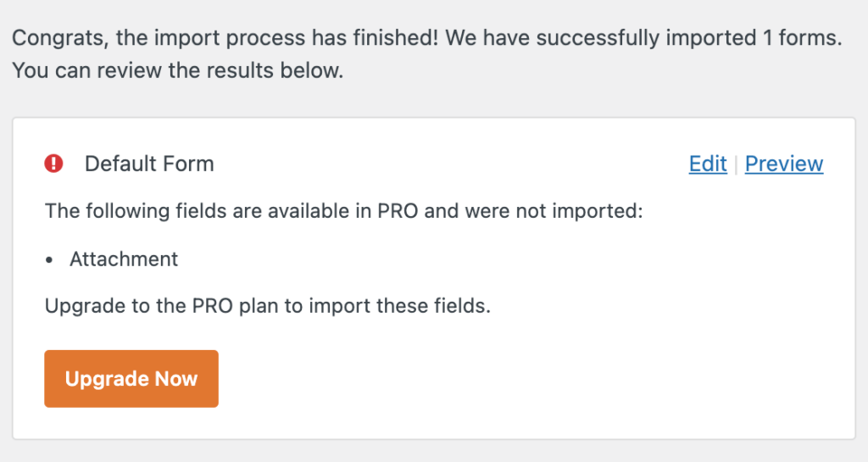Click the "Upgrade to the PRO plan" sentence
Image resolution: width=868 pixels, height=462 pixels.
click(267, 305)
